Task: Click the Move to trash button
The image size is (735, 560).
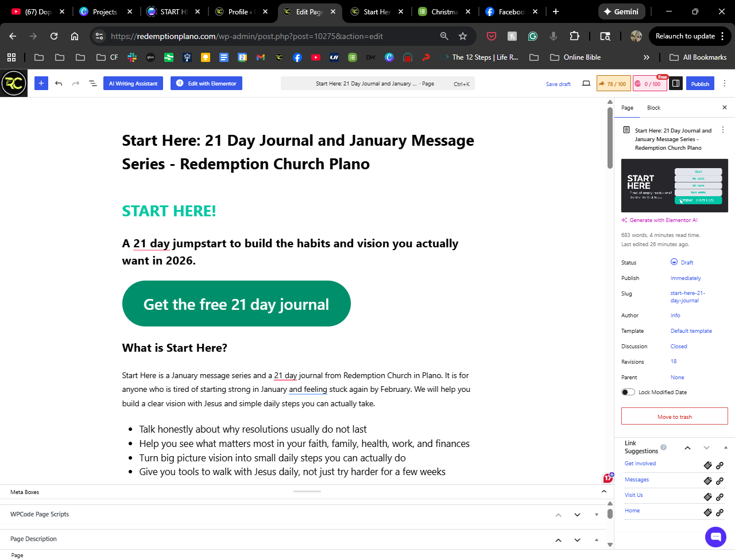Action: tap(674, 417)
